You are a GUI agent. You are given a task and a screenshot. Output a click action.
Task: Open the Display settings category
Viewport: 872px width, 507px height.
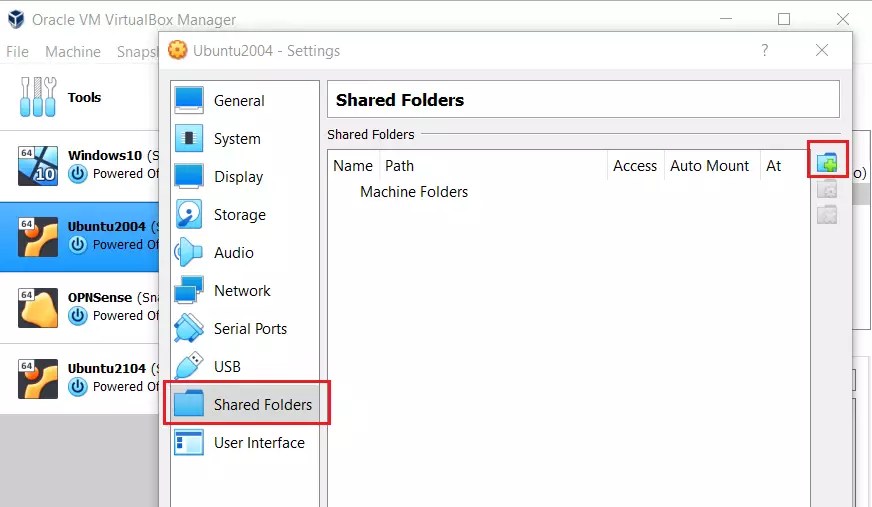pyautogui.click(x=245, y=176)
